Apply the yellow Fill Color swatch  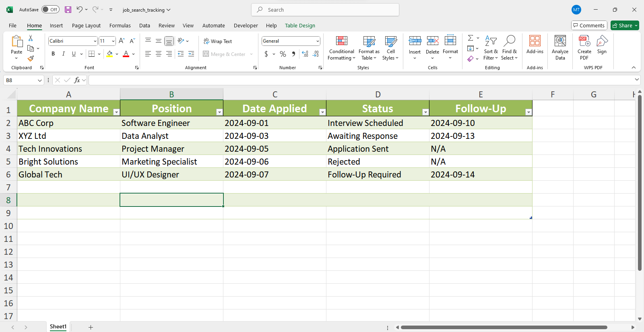(109, 54)
